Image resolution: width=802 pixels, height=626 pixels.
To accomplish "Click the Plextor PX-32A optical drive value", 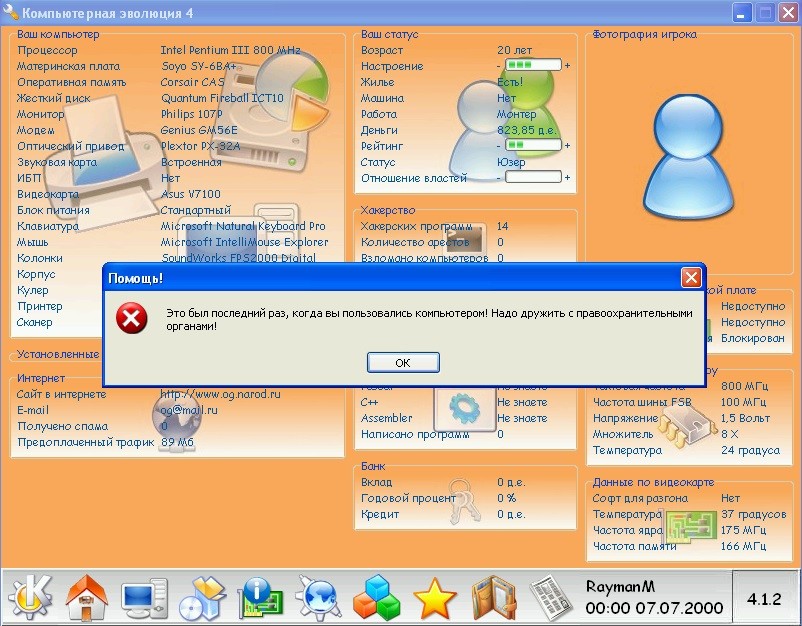I will (x=200, y=146).
